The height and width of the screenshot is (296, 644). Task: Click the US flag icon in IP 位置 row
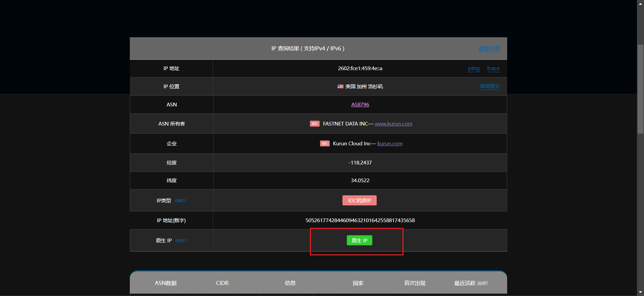340,86
